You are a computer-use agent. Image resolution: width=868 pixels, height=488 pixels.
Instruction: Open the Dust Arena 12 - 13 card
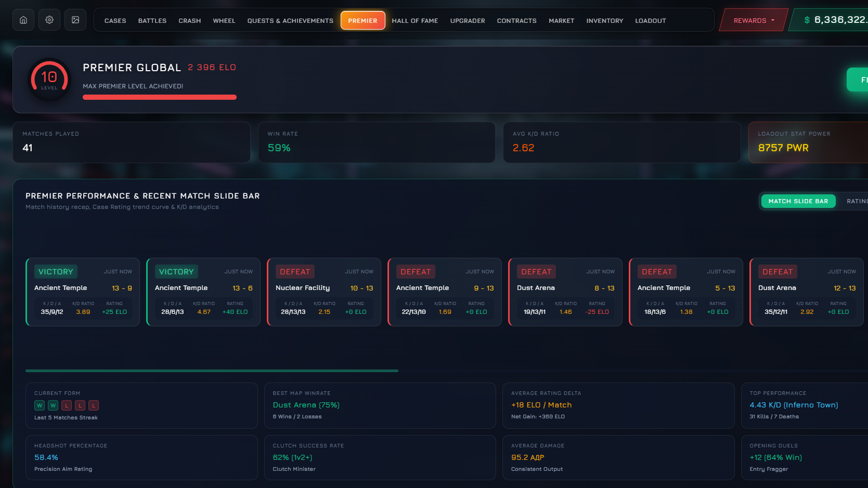point(807,292)
